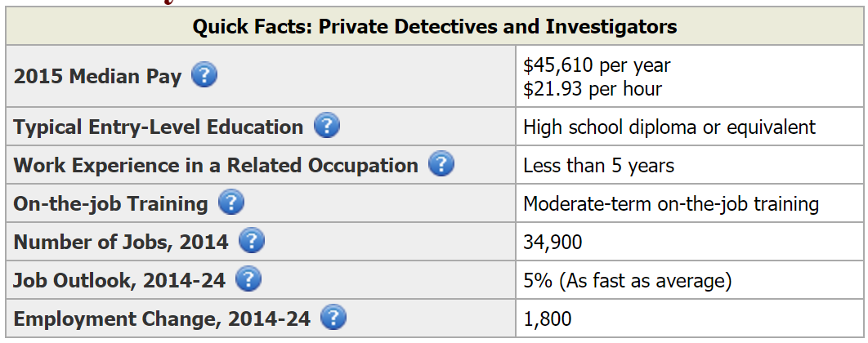The image size is (868, 343).
Task: Show help for Employment Change, 2014-24
Action: click(x=333, y=318)
